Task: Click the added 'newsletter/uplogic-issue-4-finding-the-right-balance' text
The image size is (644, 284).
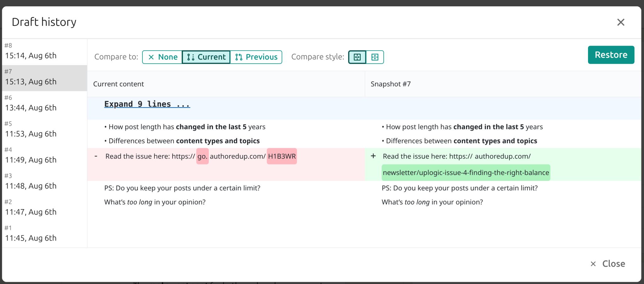Action: pos(466,173)
